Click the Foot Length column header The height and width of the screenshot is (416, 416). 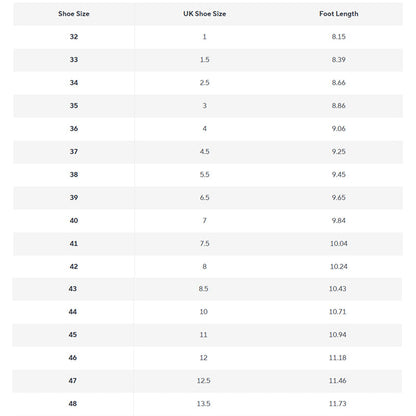(339, 14)
